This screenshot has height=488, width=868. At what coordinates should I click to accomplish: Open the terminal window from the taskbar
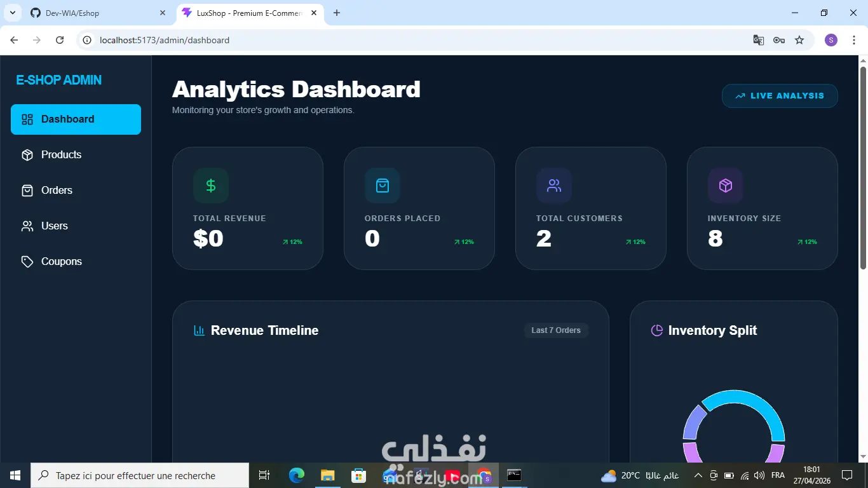[x=514, y=475]
